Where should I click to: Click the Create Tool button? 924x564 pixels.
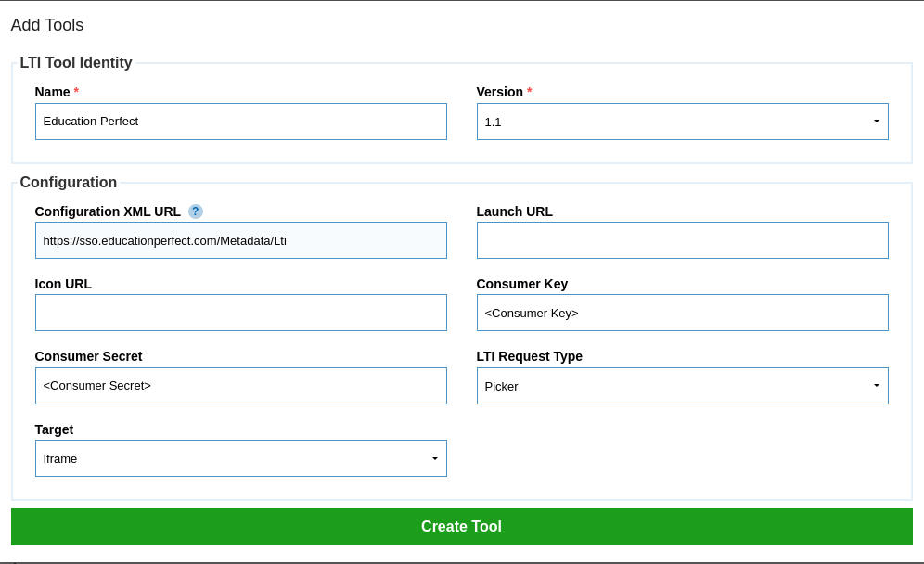[x=462, y=527]
